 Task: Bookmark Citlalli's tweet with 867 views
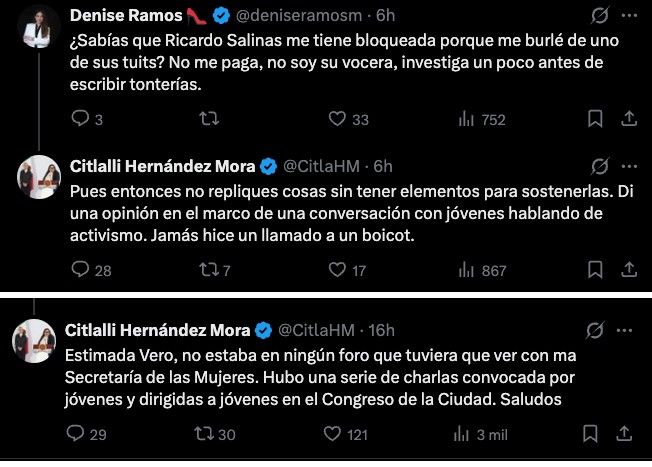click(x=595, y=269)
